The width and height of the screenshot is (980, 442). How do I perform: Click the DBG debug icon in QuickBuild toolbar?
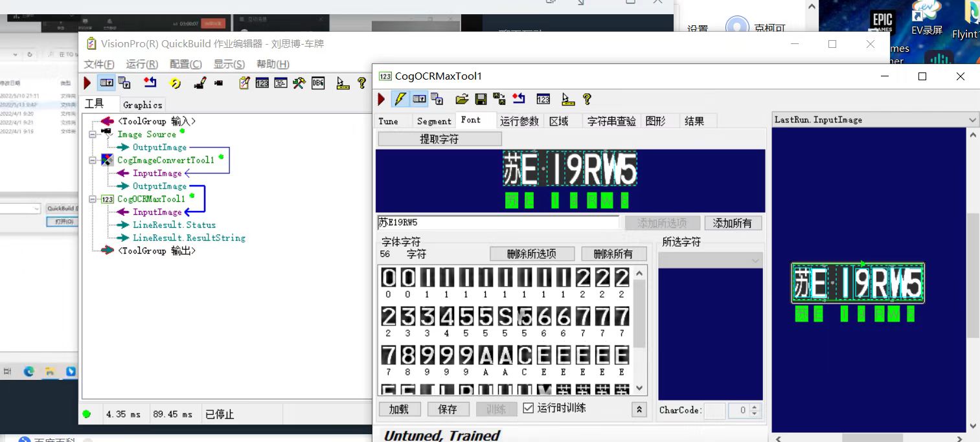tap(317, 83)
